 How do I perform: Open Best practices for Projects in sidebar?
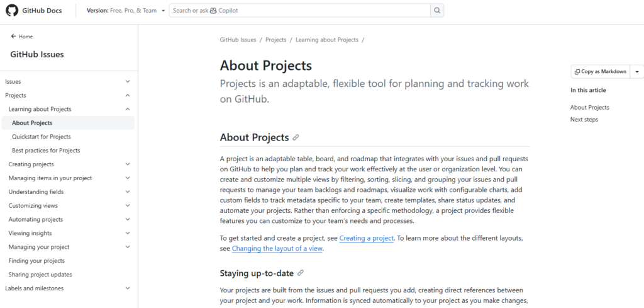tap(46, 151)
